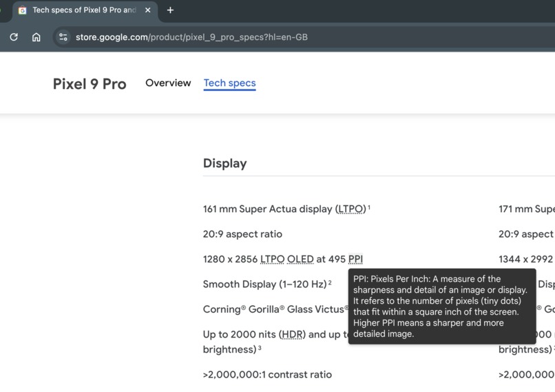Click Smooth Display (1–120 Hz) text
This screenshot has width=555, height=392.
coord(264,285)
